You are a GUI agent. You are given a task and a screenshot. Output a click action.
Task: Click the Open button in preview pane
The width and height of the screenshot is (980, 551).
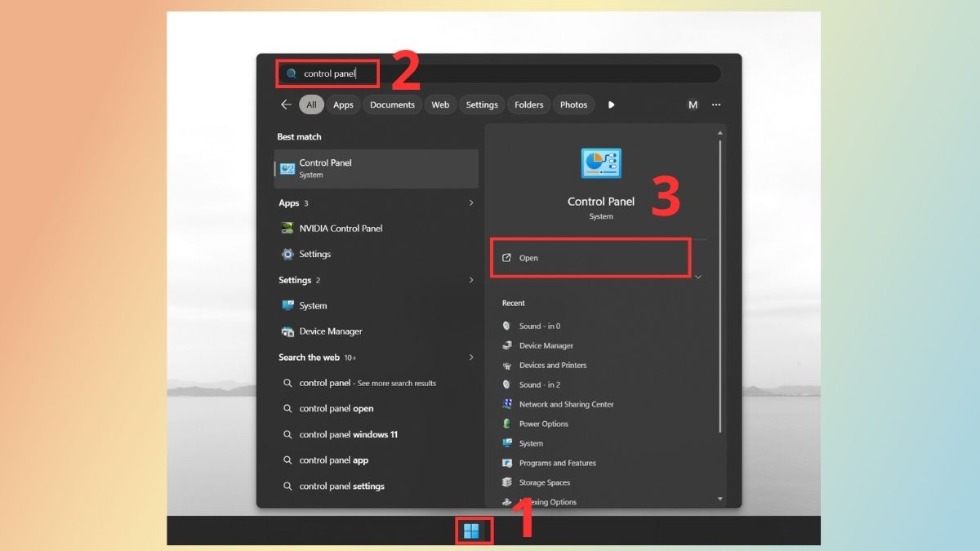click(x=590, y=258)
